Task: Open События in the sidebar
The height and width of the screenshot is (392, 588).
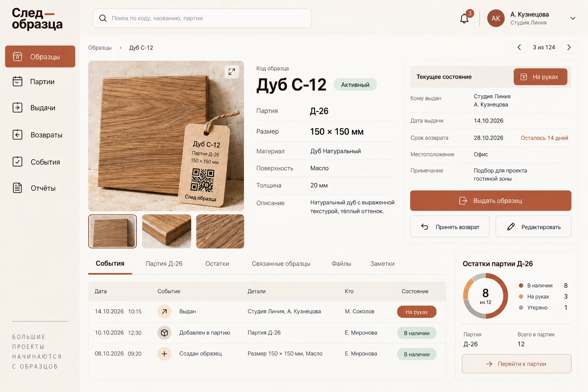Action: point(40,162)
